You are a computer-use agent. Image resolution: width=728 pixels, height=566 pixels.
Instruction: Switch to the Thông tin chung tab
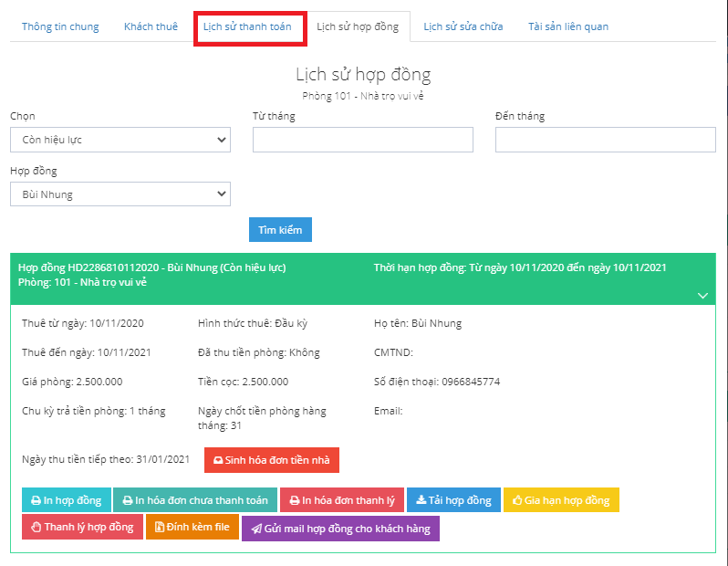tap(60, 26)
